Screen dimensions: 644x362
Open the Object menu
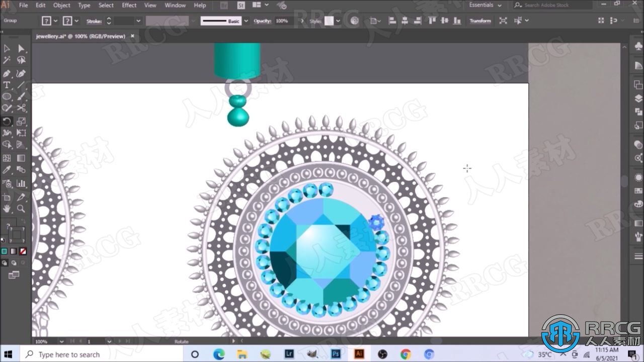point(62,5)
